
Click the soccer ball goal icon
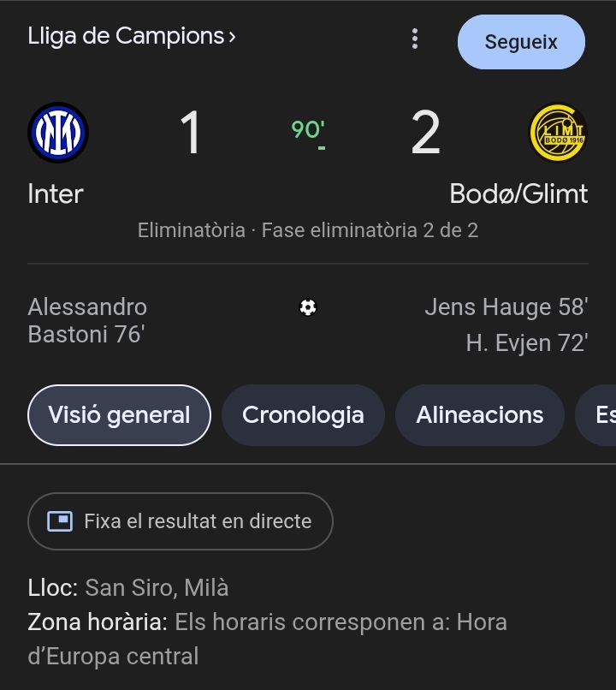(308, 307)
